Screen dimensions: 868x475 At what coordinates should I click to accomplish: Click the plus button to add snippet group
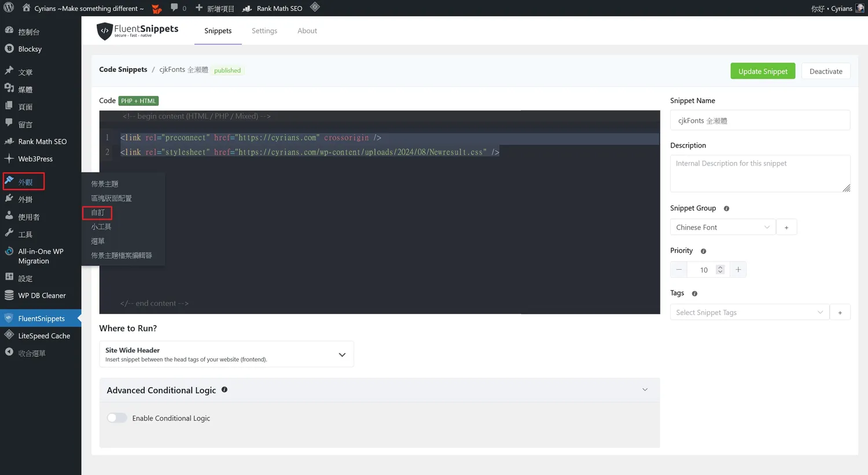coord(786,227)
